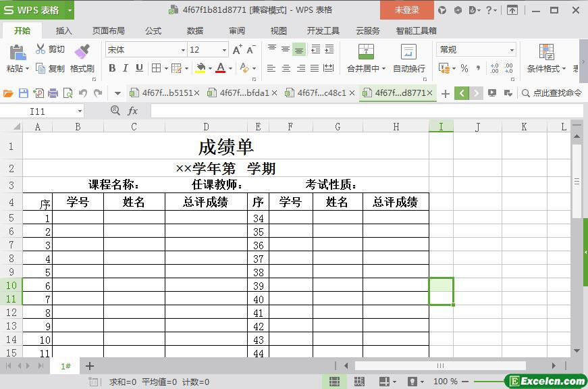Apply the red font color A

click(x=221, y=68)
